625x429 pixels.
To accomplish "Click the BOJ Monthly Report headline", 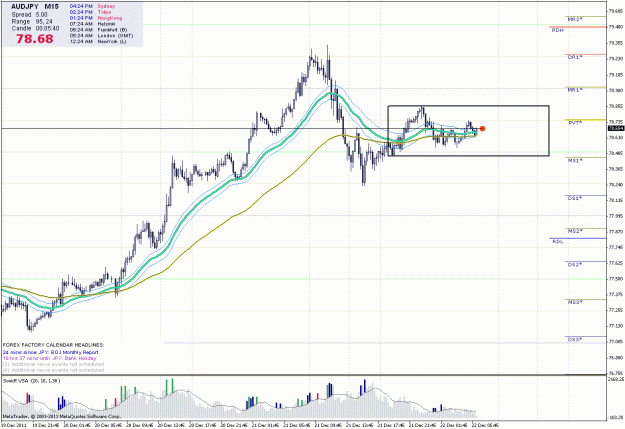I will (50, 352).
